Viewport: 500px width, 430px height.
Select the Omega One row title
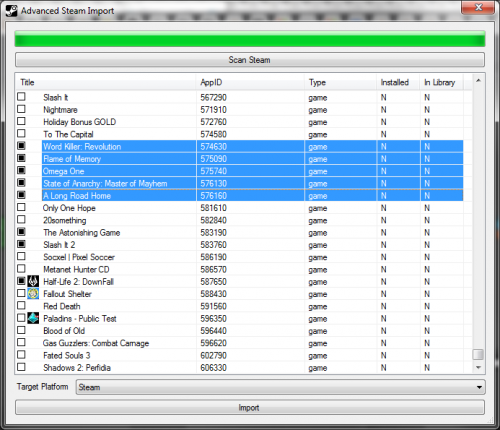tap(63, 171)
